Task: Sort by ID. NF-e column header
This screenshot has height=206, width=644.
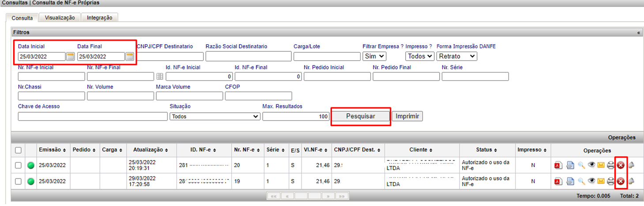Action: (x=203, y=150)
